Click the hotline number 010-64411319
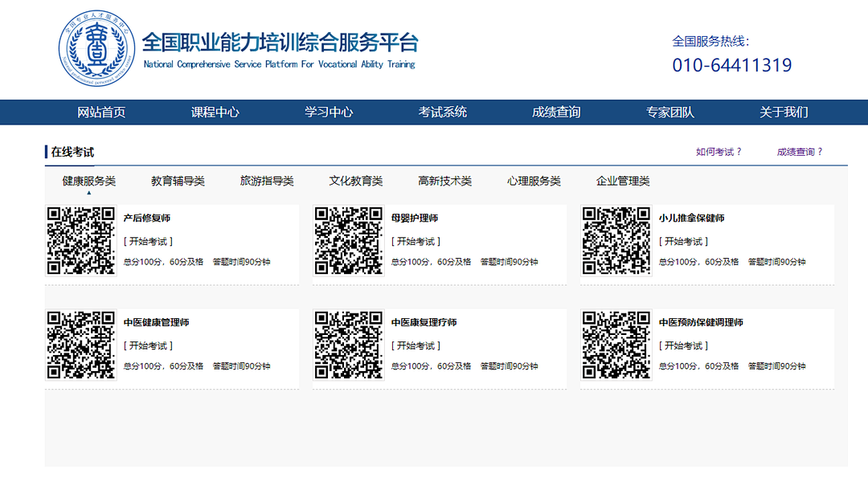The height and width of the screenshot is (478, 868). coord(732,65)
